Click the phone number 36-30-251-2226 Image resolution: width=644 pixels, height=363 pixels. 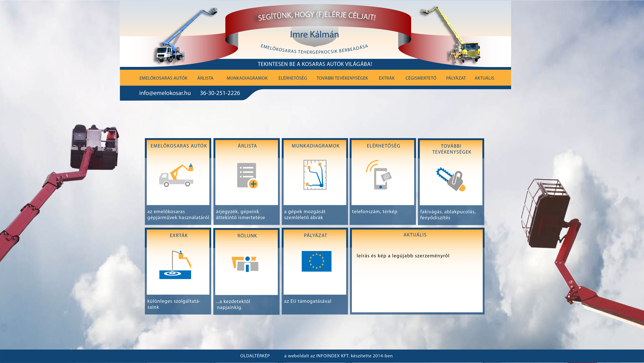click(x=220, y=93)
